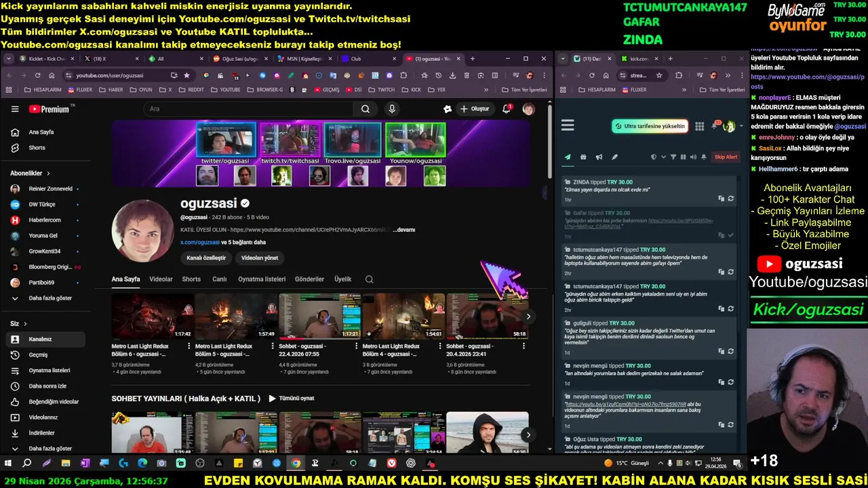Click 'Videoları yönet' button
Viewport: 868px width, 488px height.
tap(260, 258)
